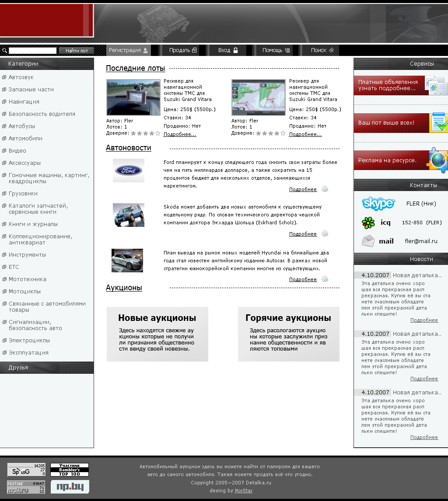Click the Инструменты category bullet icon

(x=4, y=255)
